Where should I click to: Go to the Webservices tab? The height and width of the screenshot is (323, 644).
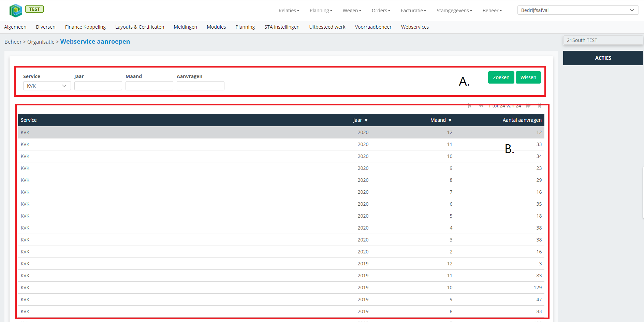(415, 27)
